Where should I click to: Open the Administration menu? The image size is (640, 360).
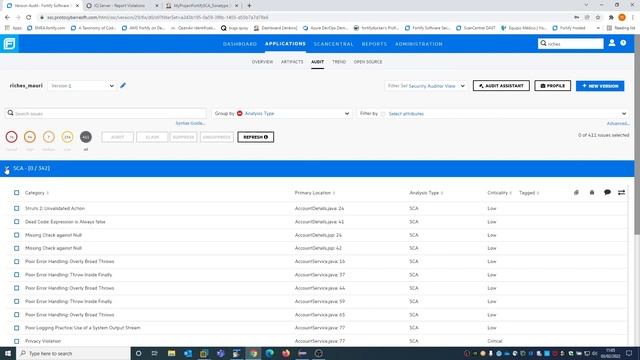[419, 44]
